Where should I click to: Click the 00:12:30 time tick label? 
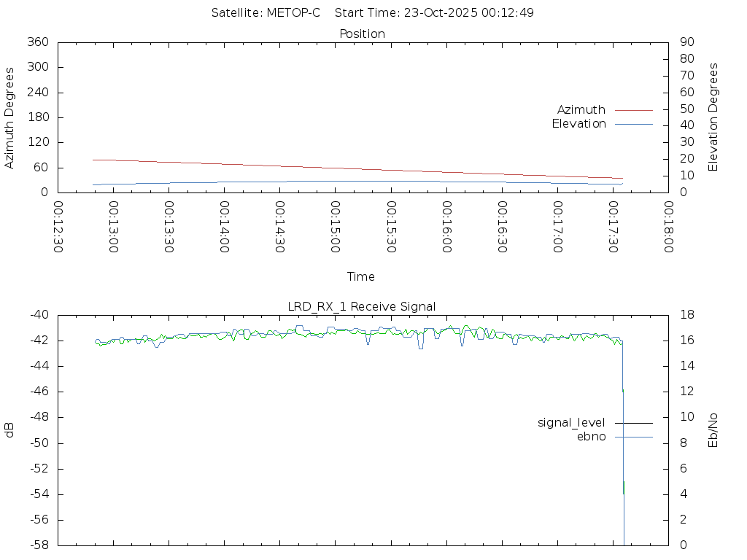pyautogui.click(x=58, y=227)
